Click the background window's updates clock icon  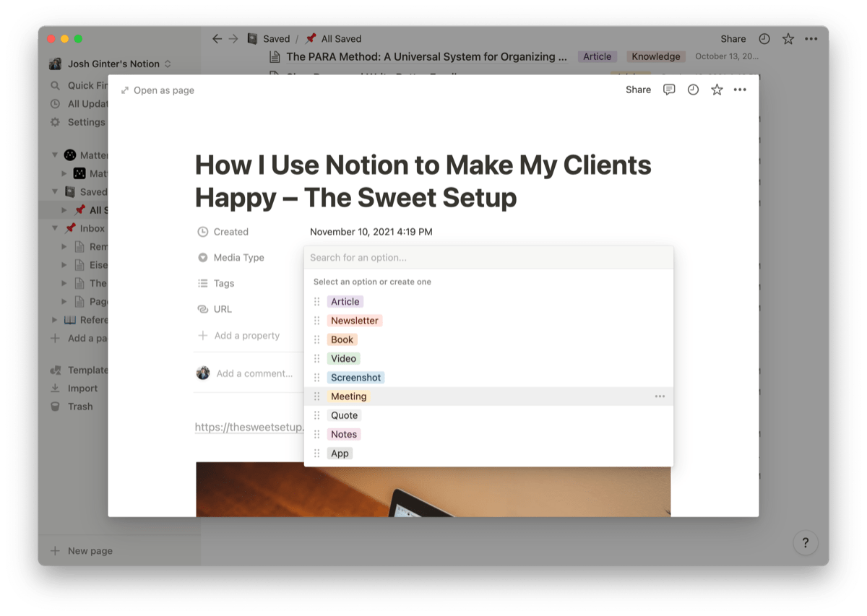[764, 39]
